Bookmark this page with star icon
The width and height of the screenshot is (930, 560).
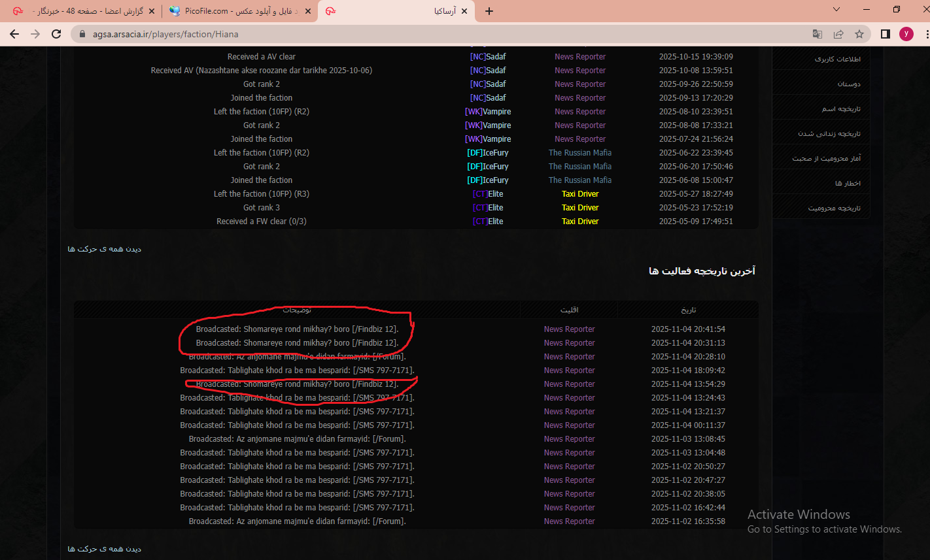pyautogui.click(x=859, y=34)
